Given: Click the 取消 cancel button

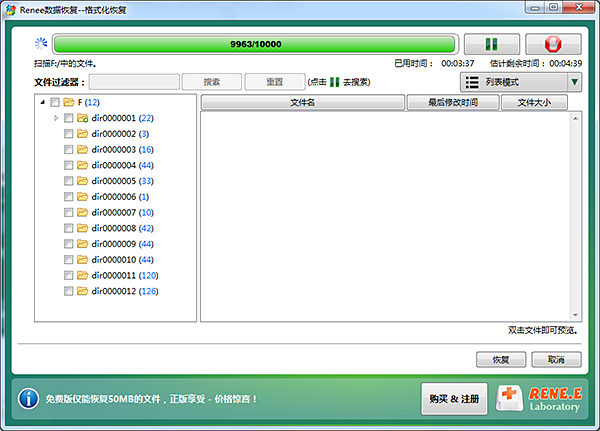Looking at the screenshot, I should [x=556, y=359].
